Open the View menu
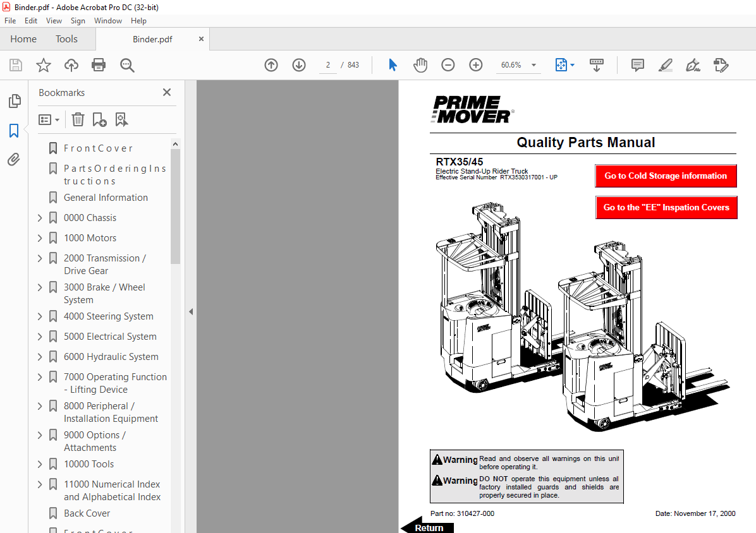Viewport: 756px width, 533px height. [54, 21]
